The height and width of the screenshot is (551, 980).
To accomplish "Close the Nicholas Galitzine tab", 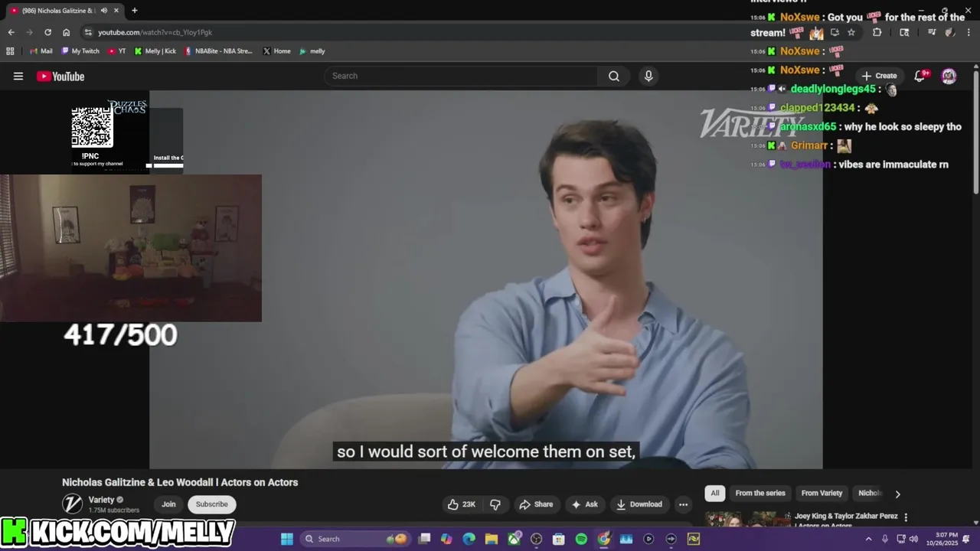I will coord(116,11).
